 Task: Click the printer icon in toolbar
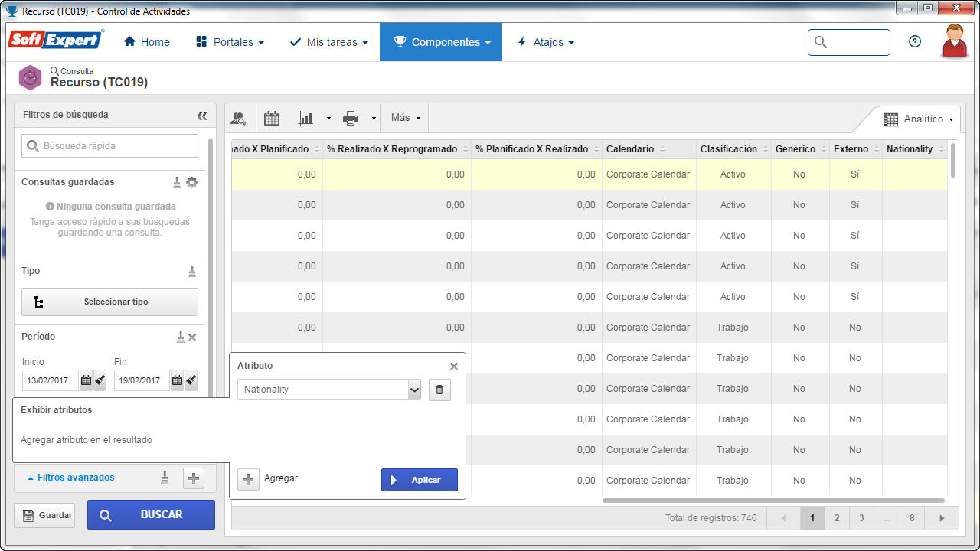(351, 118)
